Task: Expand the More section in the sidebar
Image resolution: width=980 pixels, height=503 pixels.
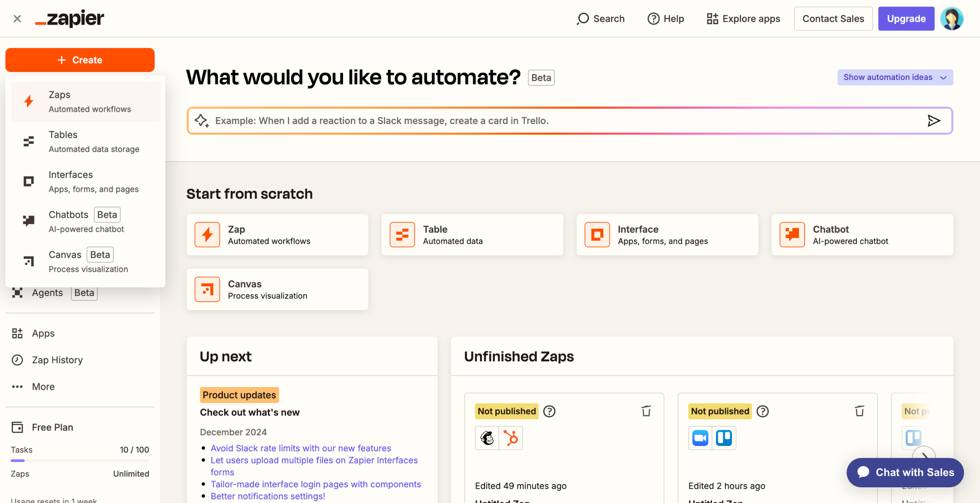Action: pyautogui.click(x=43, y=387)
